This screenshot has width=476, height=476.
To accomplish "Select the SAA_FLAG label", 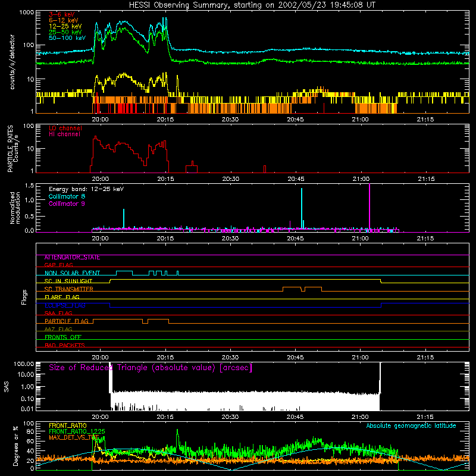I will [58, 313].
